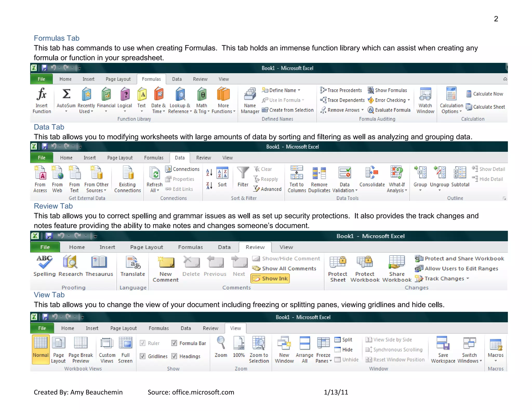Viewport: 532px width, 411px height.
Task: Click the Protect Sheet icon
Action: click(x=337, y=262)
